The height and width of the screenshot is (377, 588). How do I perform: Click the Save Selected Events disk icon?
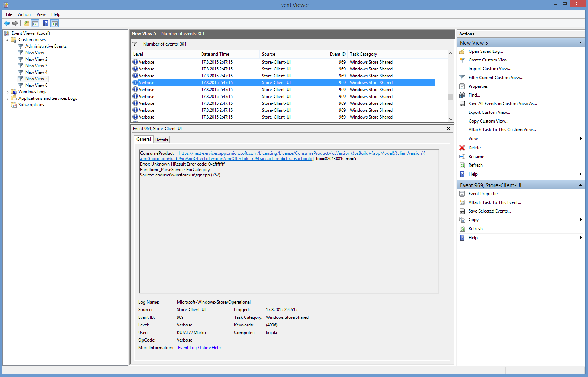[462, 211]
